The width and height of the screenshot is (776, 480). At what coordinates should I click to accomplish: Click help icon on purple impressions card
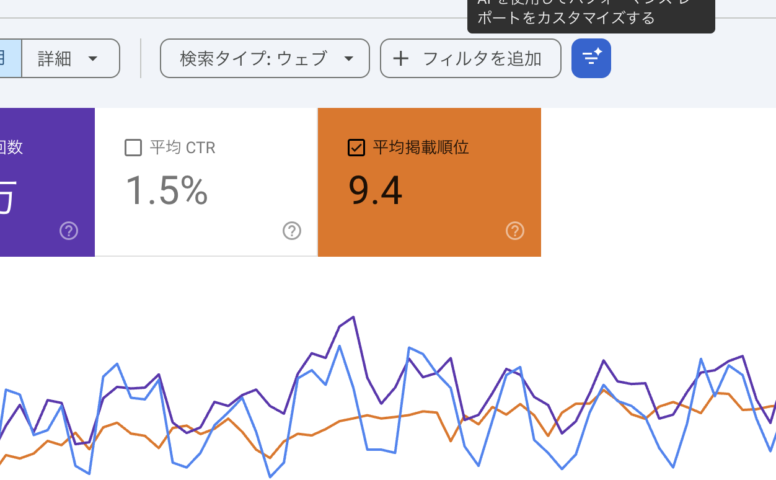69,231
